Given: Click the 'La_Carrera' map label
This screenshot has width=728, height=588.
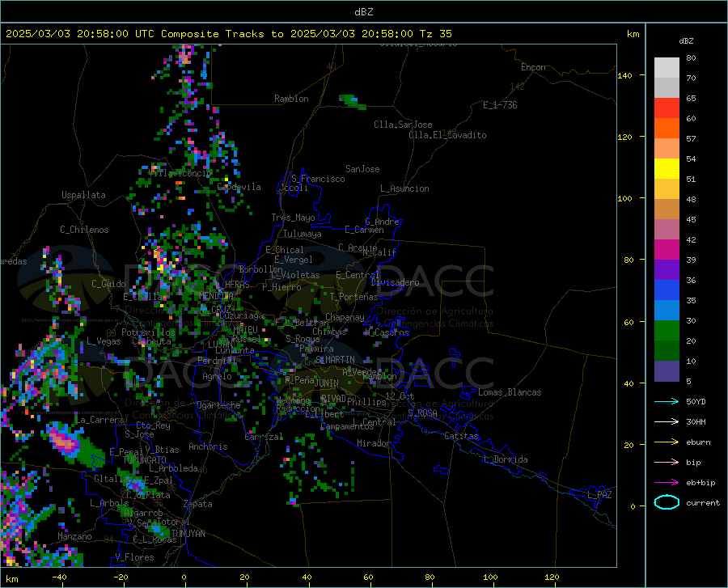Looking at the screenshot, I should click(99, 420).
